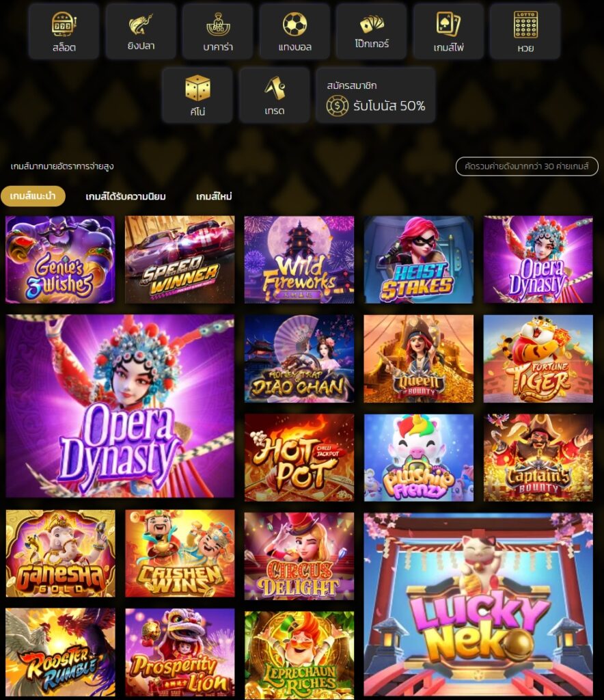604x700 pixels.
Task: Select the เกมส์ไพ่ card games icon
Action: pyautogui.click(x=448, y=31)
